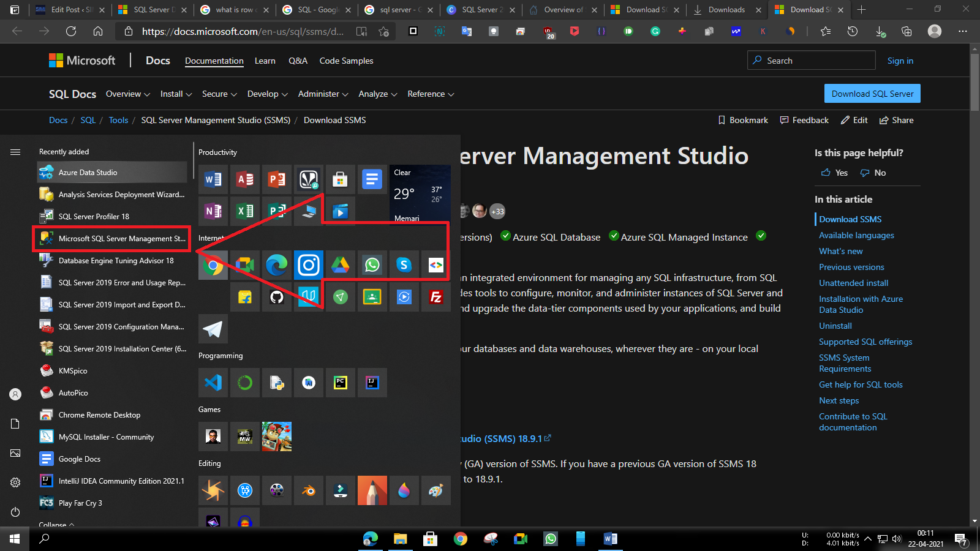Screen dimensions: 980x551
Task: Expand the Overview dropdown in SQL Docs
Action: pos(128,94)
